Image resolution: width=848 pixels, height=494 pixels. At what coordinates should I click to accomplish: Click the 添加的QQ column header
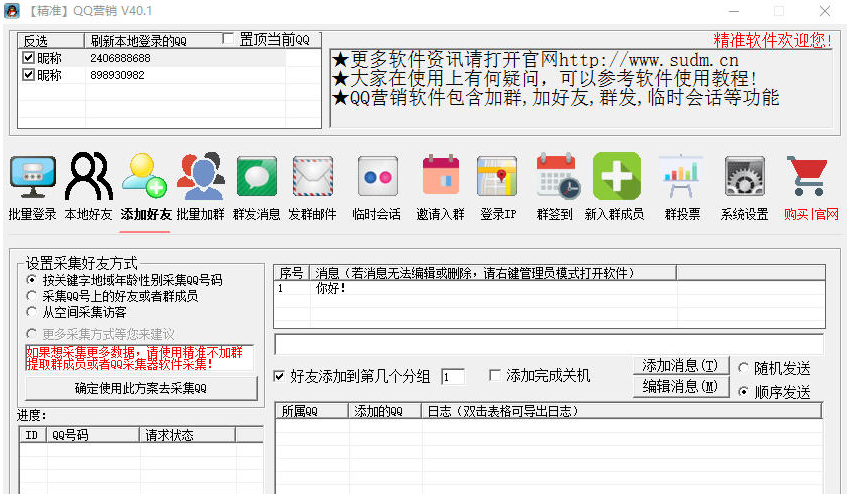385,411
